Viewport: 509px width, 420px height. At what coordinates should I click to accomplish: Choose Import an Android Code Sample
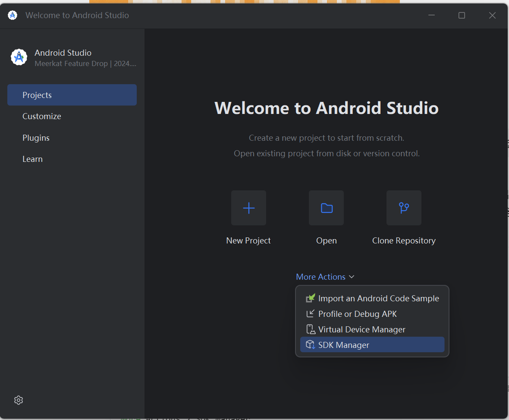(372, 298)
